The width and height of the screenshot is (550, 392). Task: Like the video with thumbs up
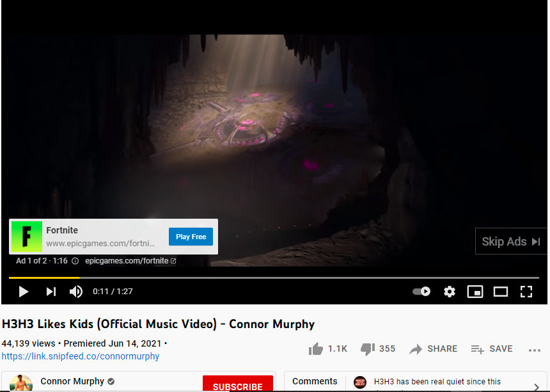316,349
